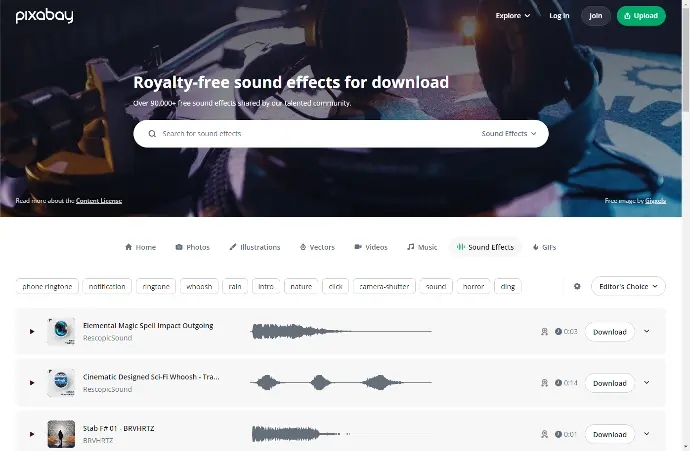Image resolution: width=690 pixels, height=451 pixels.
Task: Open the Editor's Choice sort dropdown
Action: [x=628, y=286]
